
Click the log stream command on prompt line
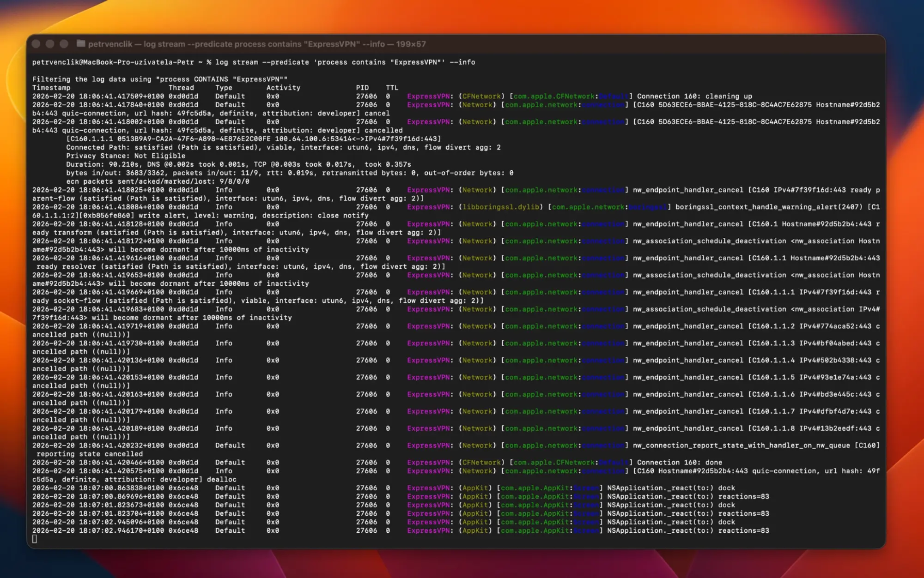(x=345, y=62)
